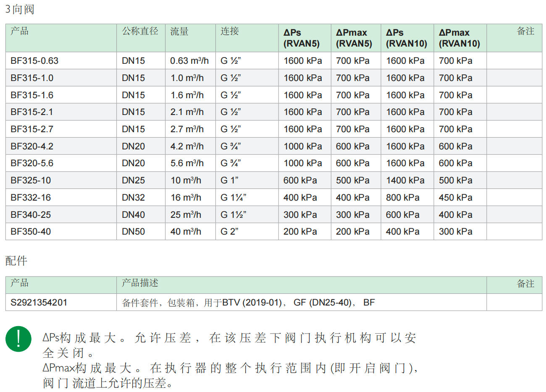Select part number S2921354201

(x=39, y=303)
